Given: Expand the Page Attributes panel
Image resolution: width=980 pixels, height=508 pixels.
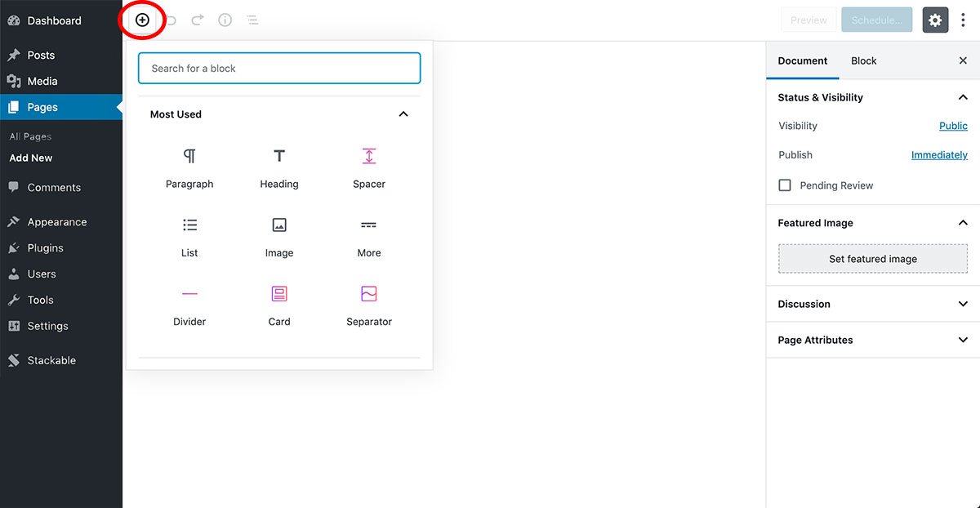Looking at the screenshot, I should (x=873, y=340).
